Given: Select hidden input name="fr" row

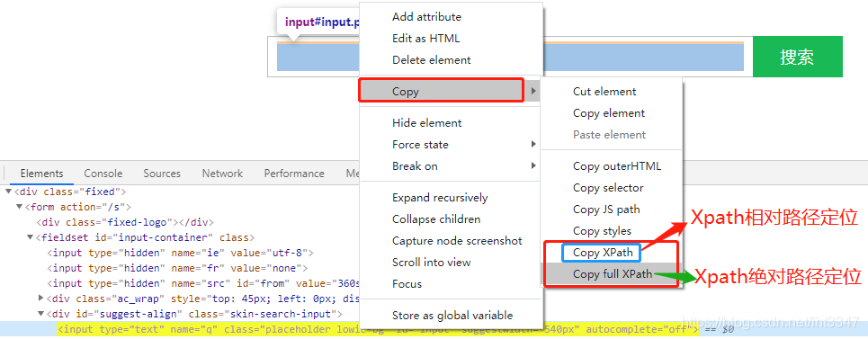Looking at the screenshot, I should (x=177, y=268).
